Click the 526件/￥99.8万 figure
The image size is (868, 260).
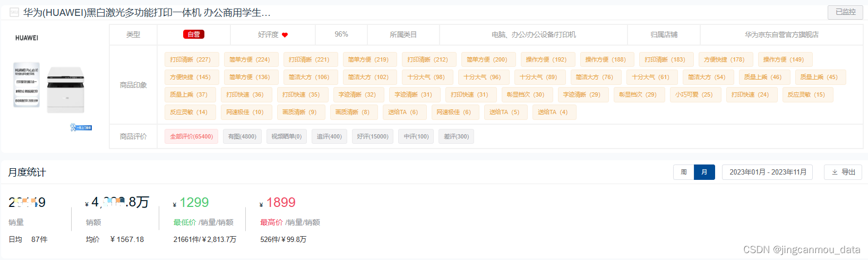283,239
